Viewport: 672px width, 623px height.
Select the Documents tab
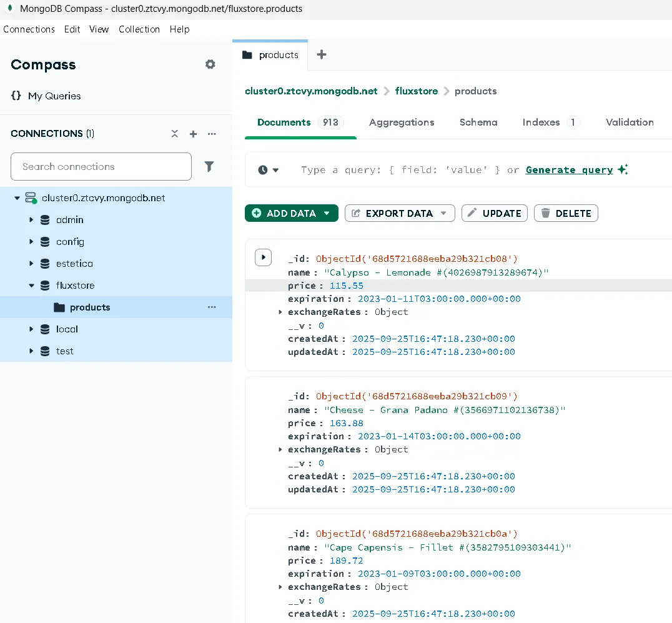coord(300,122)
